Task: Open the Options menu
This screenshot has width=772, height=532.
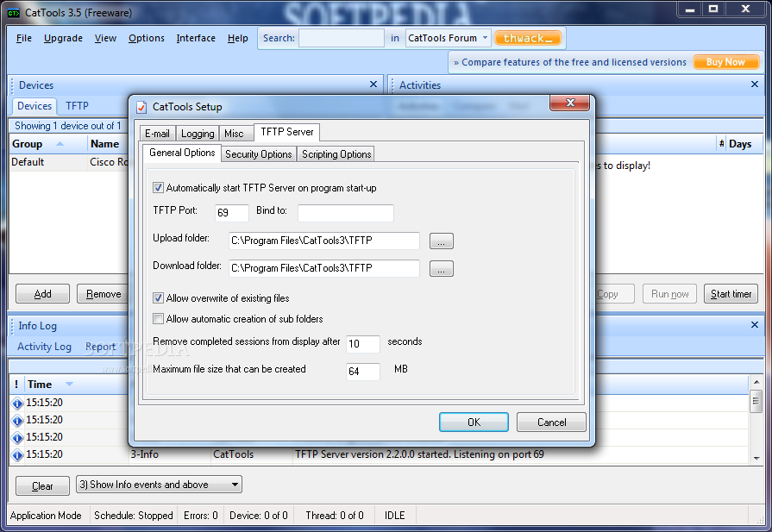Action: click(147, 38)
